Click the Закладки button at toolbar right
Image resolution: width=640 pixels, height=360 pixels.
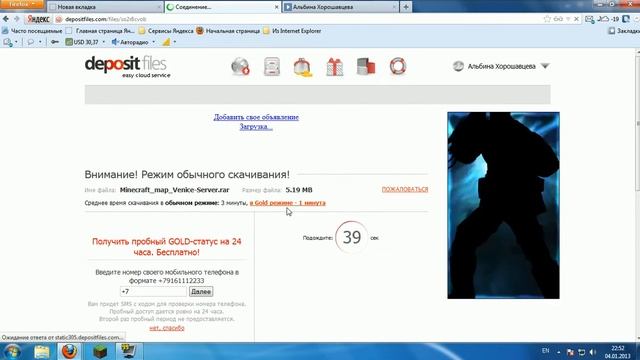click(x=624, y=31)
